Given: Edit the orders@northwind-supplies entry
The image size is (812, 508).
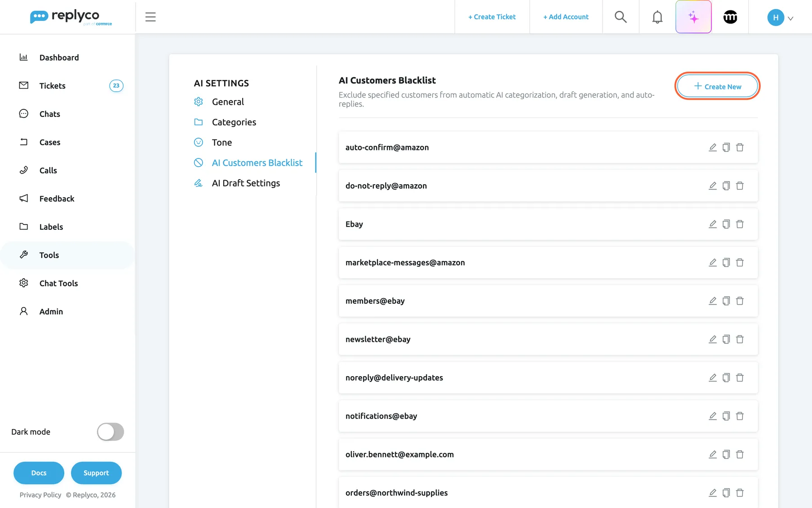Looking at the screenshot, I should [x=713, y=493].
